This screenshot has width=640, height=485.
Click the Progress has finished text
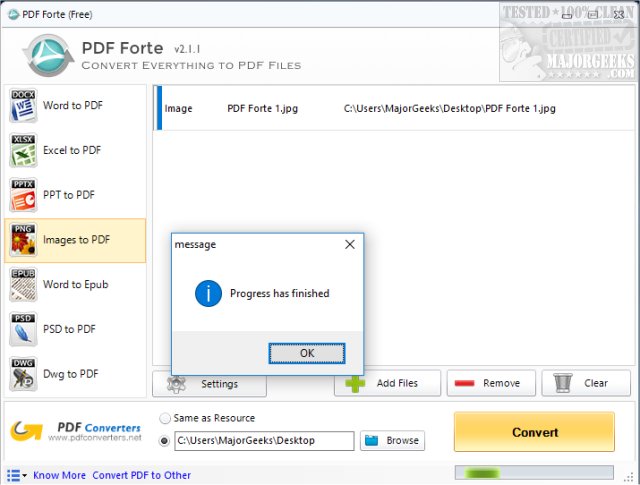[x=280, y=294]
